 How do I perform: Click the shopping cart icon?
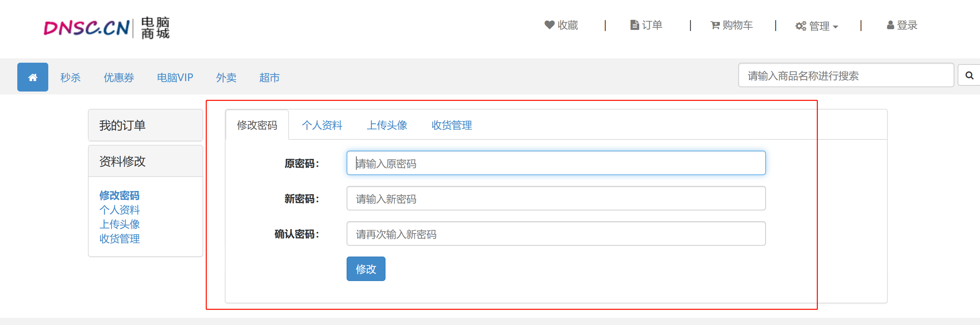(x=715, y=25)
